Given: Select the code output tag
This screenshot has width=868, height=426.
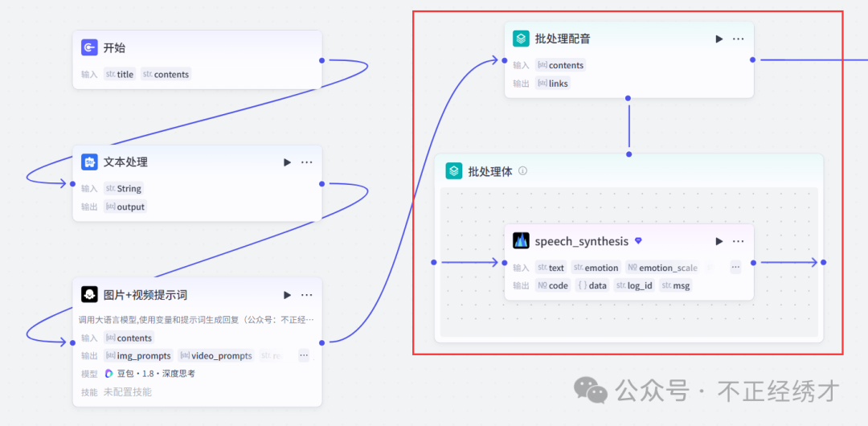Looking at the screenshot, I should [x=553, y=286].
